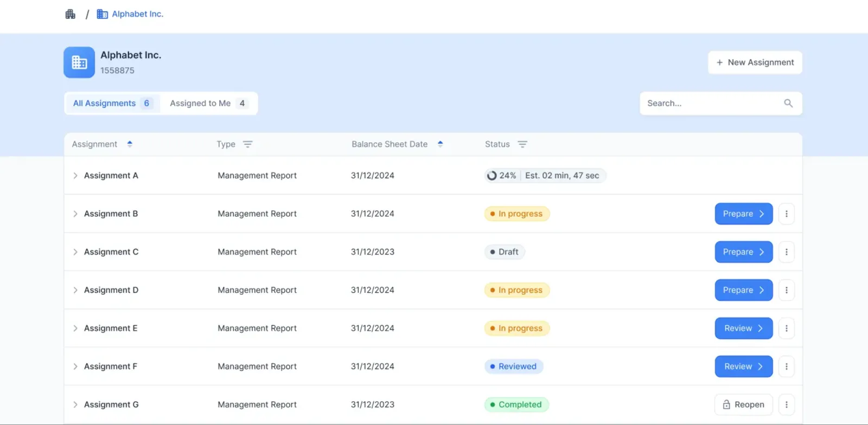Open the three-dot menu for Assignment E
Image resolution: width=868 pixels, height=425 pixels.
(x=786, y=328)
